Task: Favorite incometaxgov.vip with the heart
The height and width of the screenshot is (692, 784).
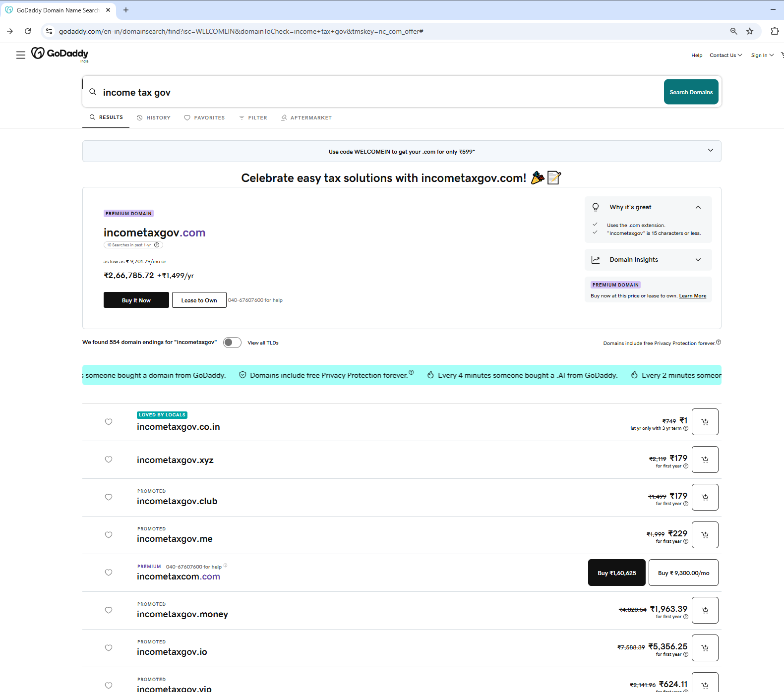Action: [109, 686]
